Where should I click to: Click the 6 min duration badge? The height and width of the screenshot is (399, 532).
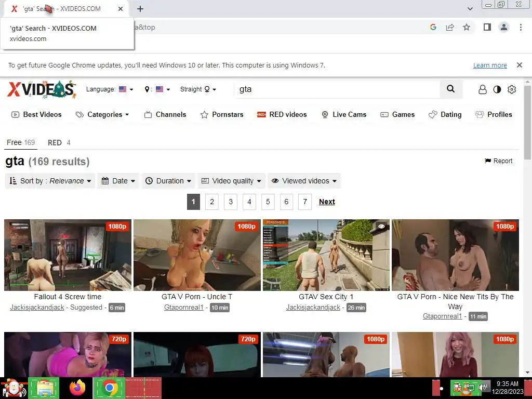117,308
